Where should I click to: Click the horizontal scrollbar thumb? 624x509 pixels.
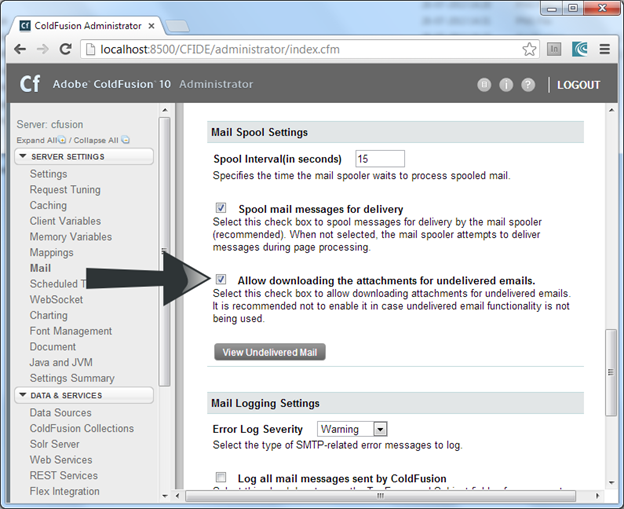tap(380, 496)
